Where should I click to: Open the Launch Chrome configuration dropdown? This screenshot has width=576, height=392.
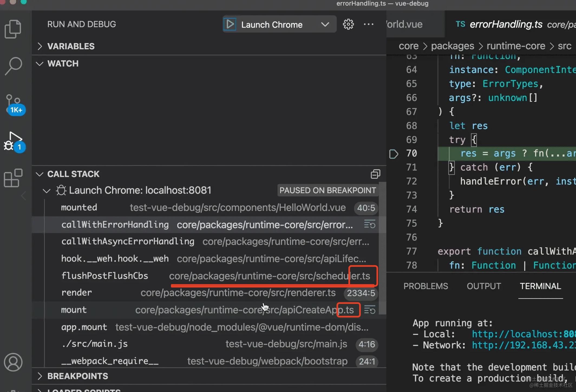(x=325, y=24)
